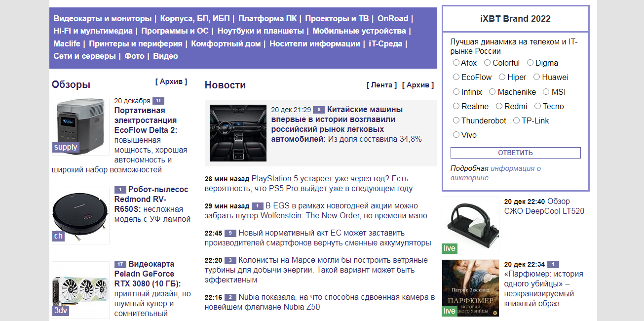Open the 'Мобильные устройства' section
The width and height of the screenshot is (644, 321).
click(359, 31)
